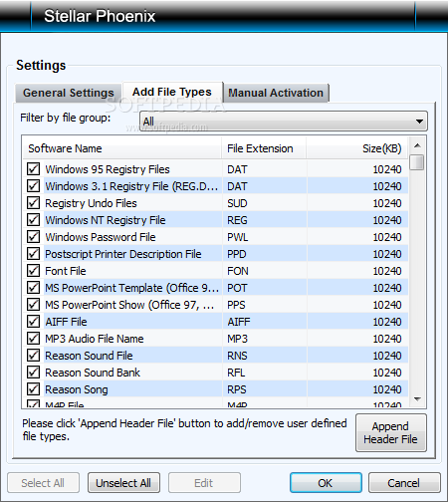Open the Manual Activation tab
This screenshot has height=502, width=448.
click(x=276, y=93)
